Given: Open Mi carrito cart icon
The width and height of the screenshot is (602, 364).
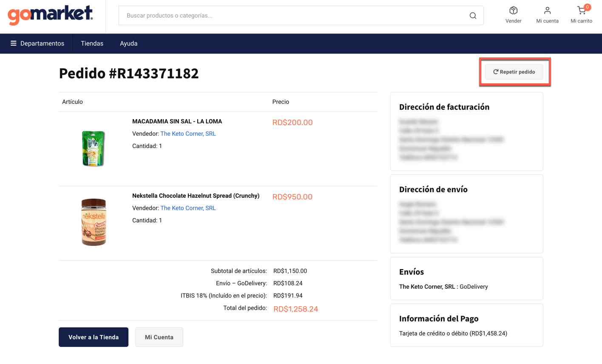Looking at the screenshot, I should [581, 11].
